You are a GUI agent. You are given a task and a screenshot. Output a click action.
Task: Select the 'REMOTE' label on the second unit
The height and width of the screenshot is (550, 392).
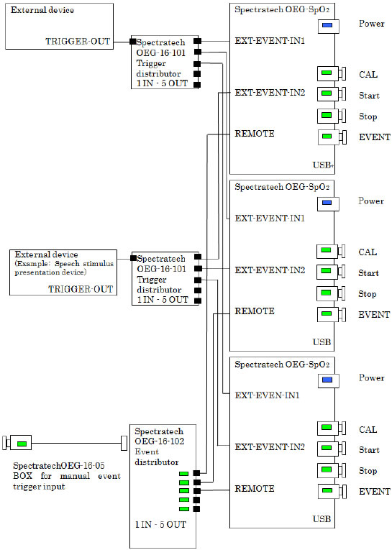255,311
